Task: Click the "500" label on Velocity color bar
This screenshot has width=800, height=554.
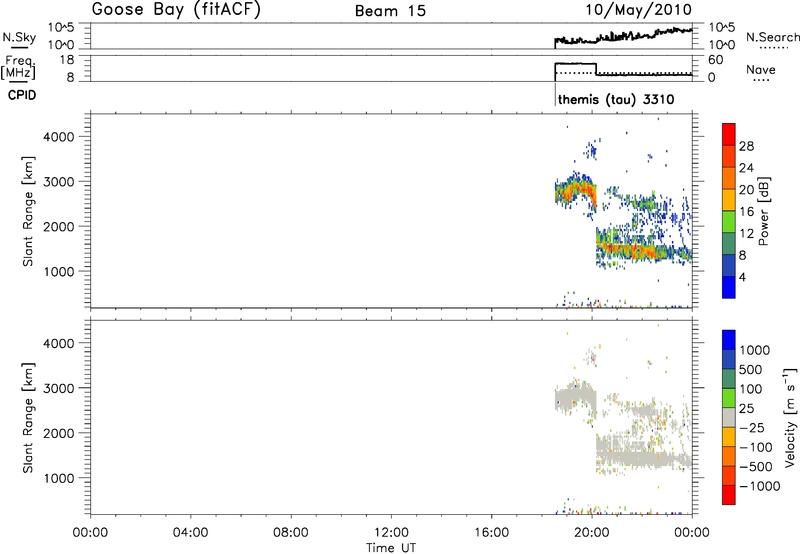Action: [x=751, y=370]
